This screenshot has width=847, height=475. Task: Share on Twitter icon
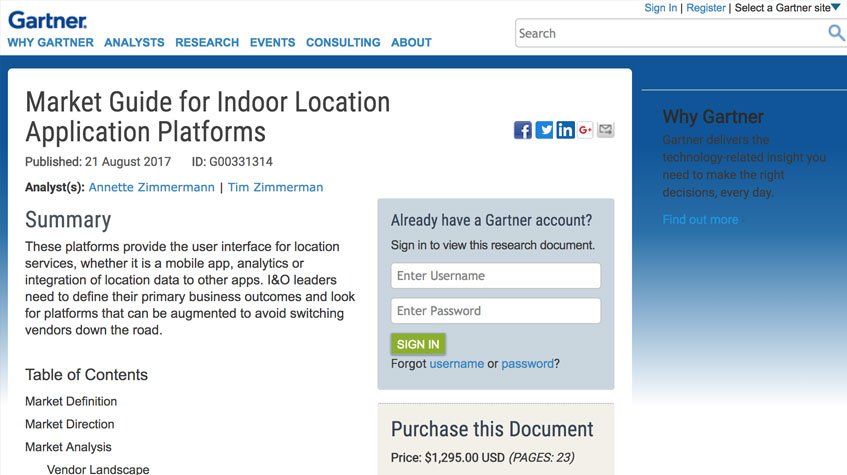[x=544, y=130]
